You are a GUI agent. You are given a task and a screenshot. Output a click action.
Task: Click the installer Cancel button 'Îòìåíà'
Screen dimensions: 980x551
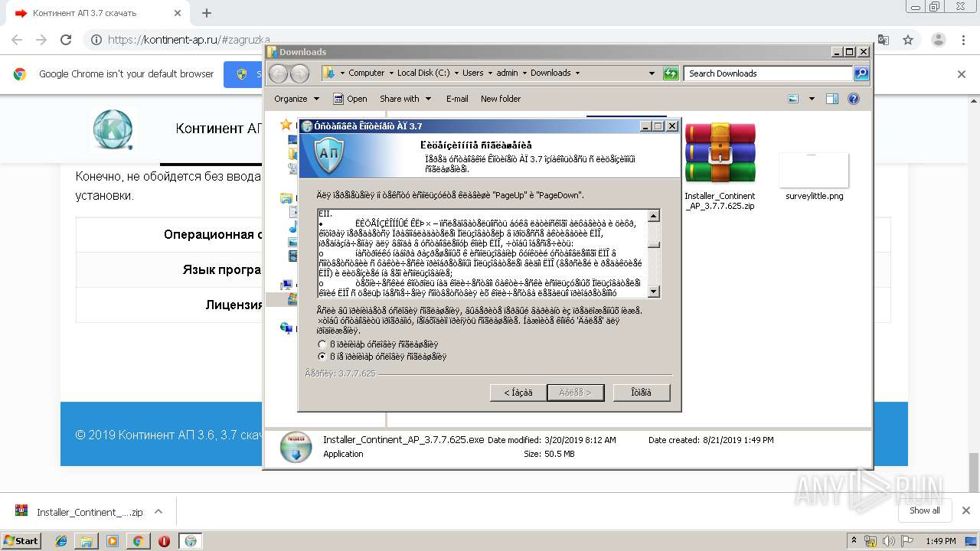click(642, 393)
